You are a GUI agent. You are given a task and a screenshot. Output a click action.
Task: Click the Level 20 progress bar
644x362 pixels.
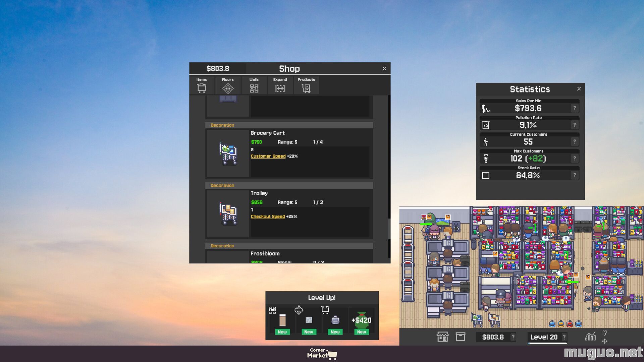(x=547, y=344)
